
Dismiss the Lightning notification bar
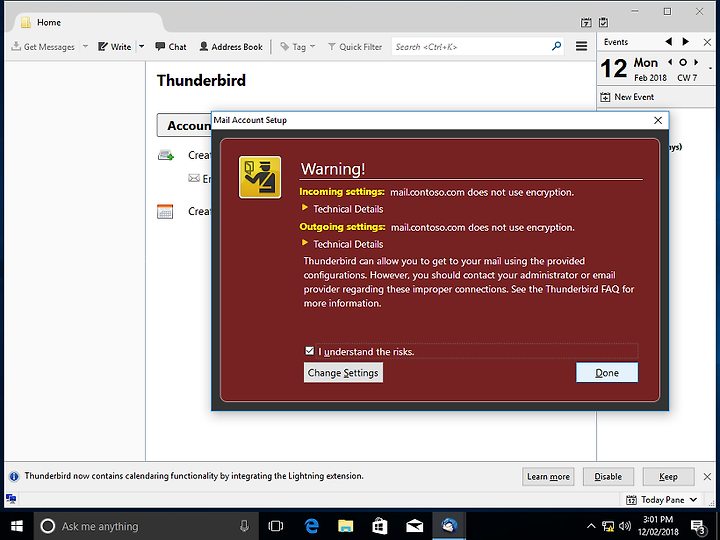click(707, 477)
